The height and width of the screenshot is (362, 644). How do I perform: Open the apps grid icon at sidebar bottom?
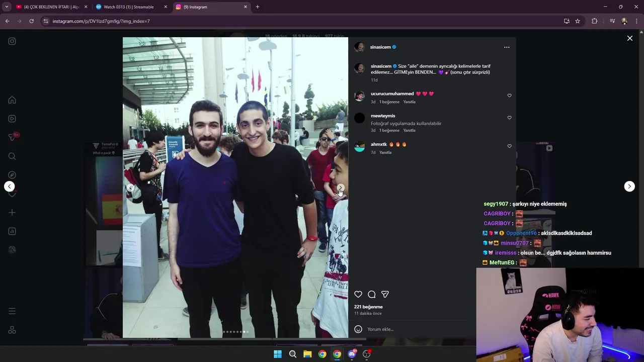click(x=12, y=330)
